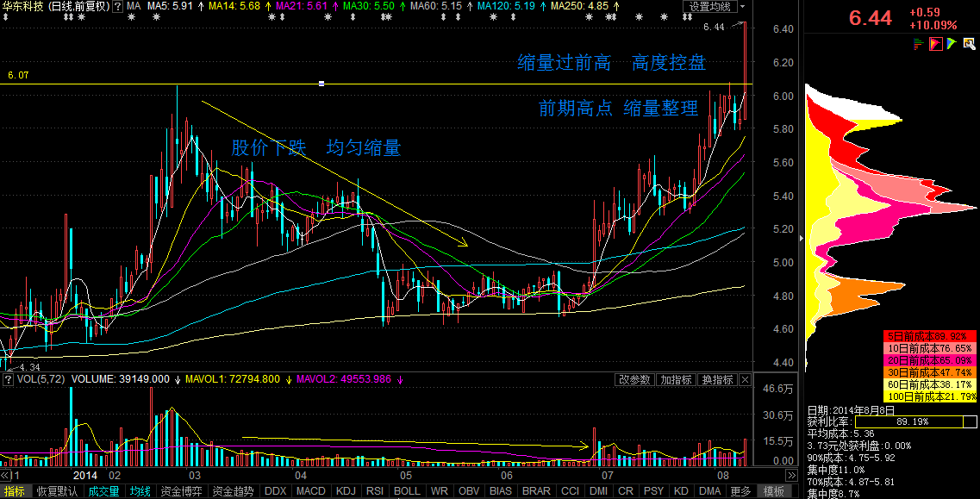
Task: Click the 加指标 button
Action: 676,380
